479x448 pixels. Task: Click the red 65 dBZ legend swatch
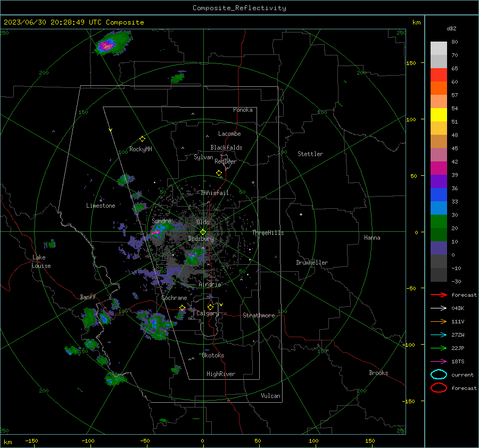pyautogui.click(x=439, y=75)
